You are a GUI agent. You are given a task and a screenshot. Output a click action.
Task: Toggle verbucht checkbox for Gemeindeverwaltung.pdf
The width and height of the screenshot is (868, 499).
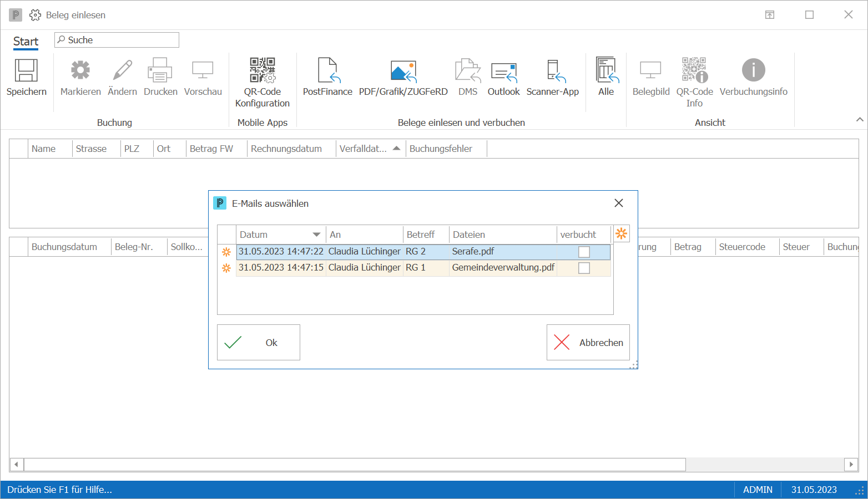(584, 268)
